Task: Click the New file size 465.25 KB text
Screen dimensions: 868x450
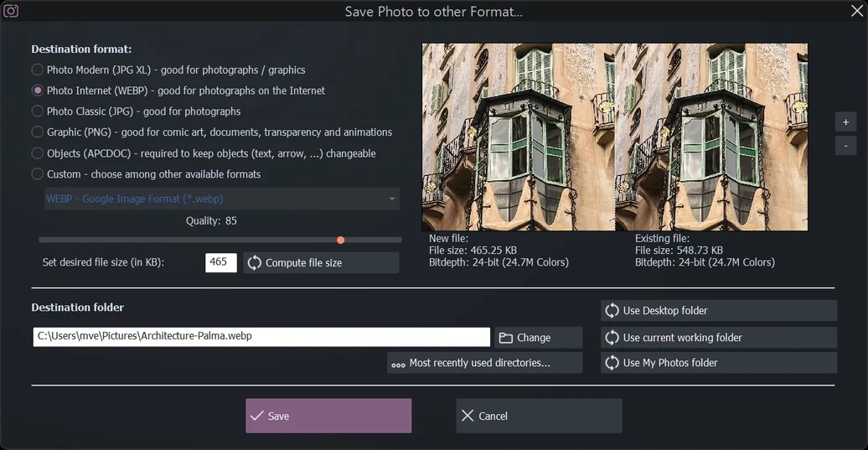Action: (x=473, y=251)
